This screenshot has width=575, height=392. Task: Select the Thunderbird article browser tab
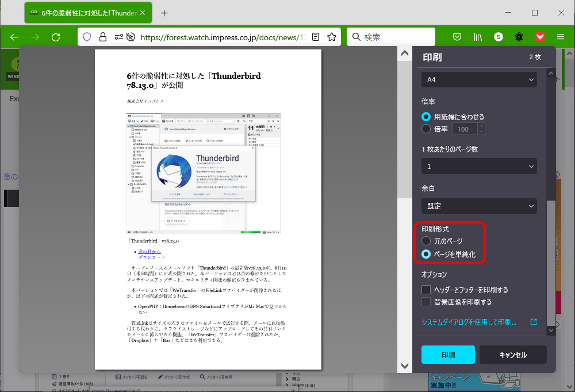[x=86, y=12]
